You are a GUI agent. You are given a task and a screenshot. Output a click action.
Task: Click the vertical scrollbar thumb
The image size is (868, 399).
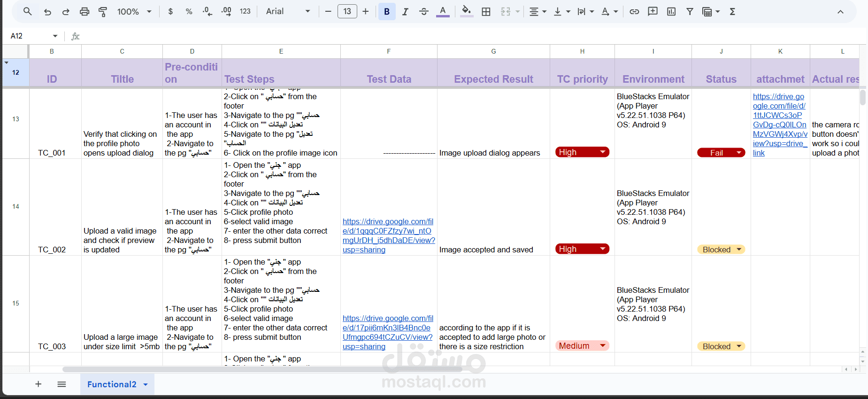tap(863, 98)
